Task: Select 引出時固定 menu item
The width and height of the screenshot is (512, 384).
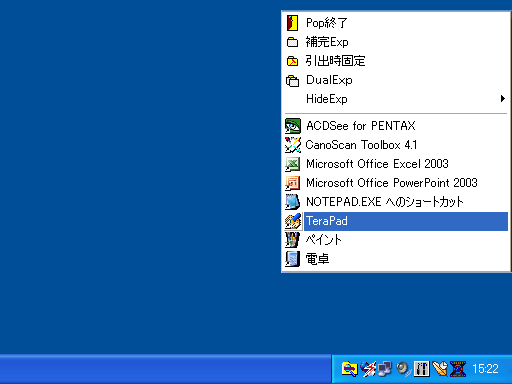Action: 396,61
